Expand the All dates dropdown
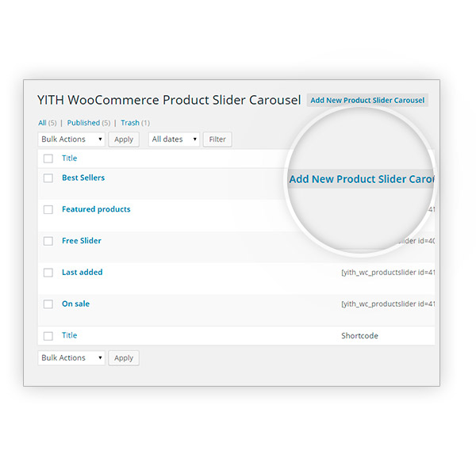 (174, 139)
